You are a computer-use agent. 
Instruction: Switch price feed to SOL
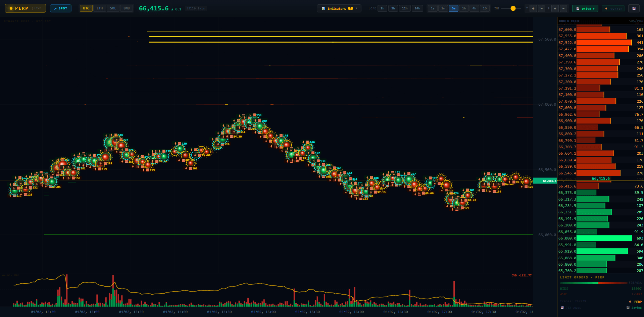coord(113,8)
